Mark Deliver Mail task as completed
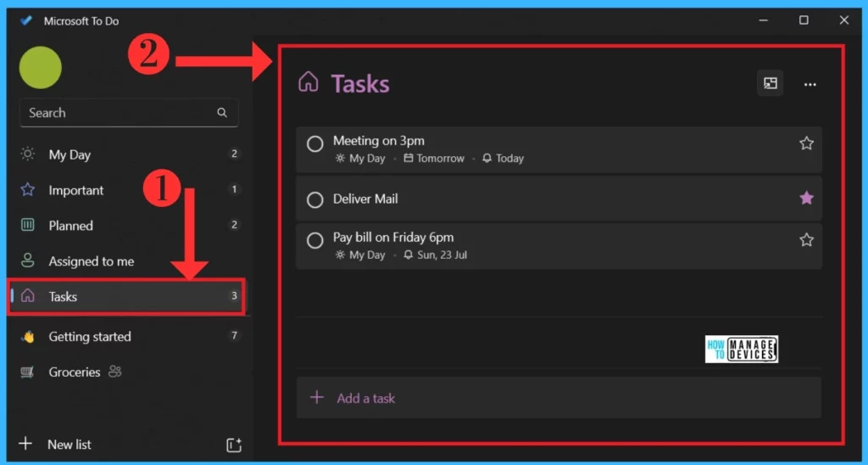Image resolution: width=868 pixels, height=465 pixels. (x=315, y=199)
